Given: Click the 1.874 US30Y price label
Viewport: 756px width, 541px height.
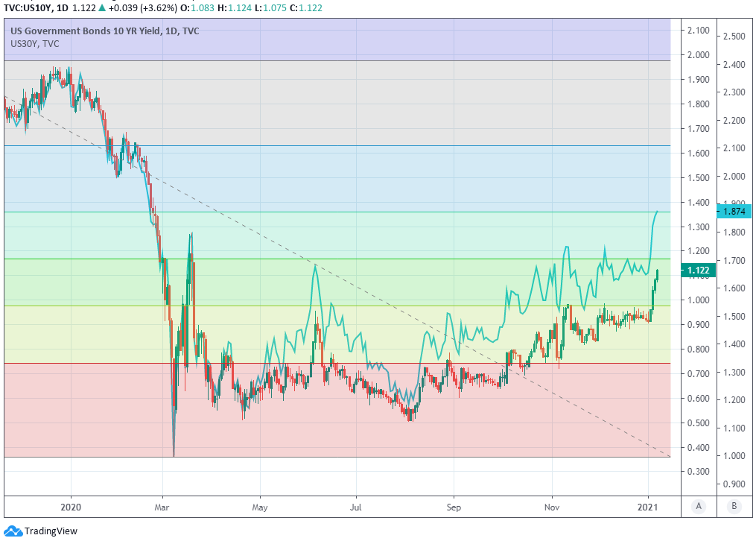Looking at the screenshot, I should coord(734,211).
